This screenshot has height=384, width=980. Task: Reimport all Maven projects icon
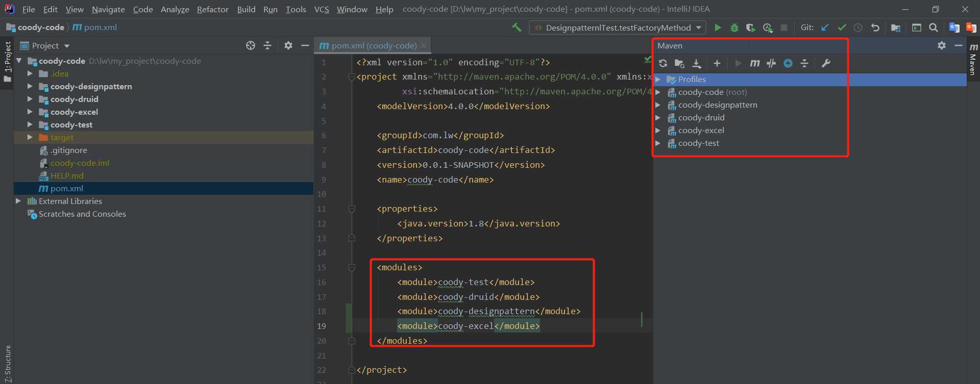[663, 63]
